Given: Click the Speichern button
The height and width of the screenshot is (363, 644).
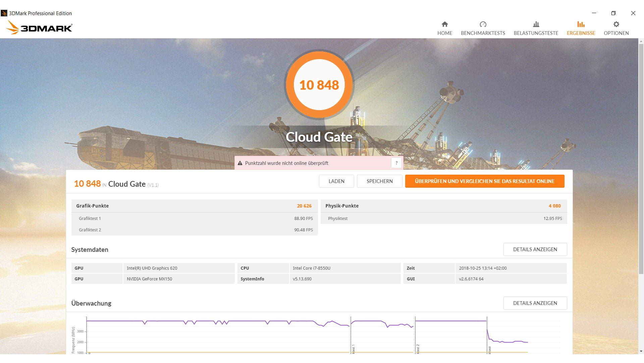Looking at the screenshot, I should tap(379, 181).
